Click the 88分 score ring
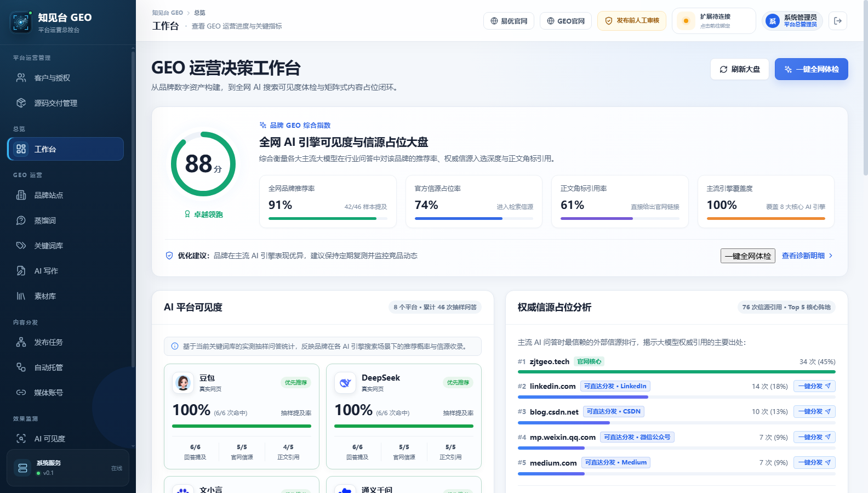The image size is (868, 493). point(203,164)
